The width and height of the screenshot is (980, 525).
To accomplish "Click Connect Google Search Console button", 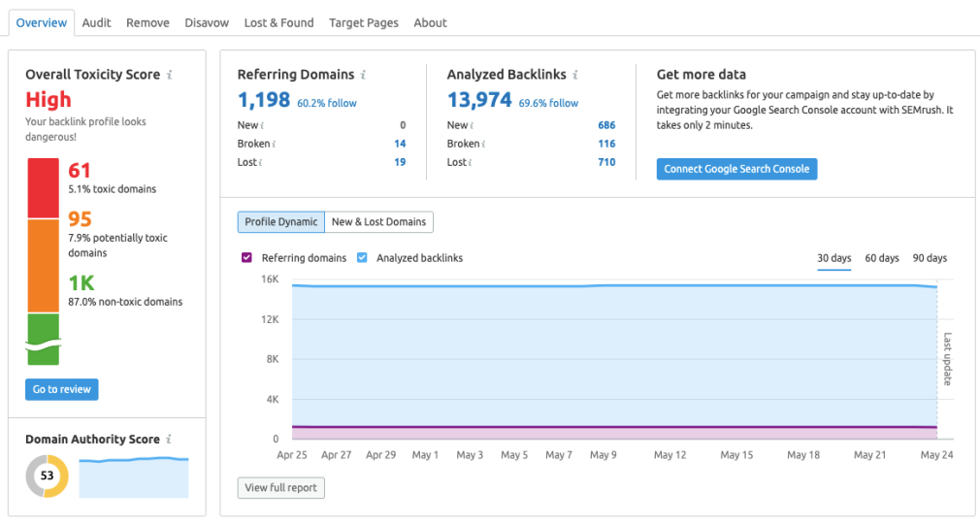I will pyautogui.click(x=736, y=169).
